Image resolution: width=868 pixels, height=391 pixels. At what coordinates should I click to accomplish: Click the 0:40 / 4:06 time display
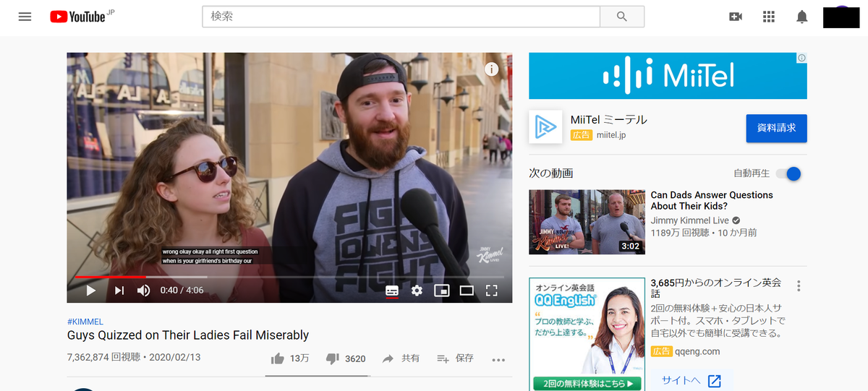click(x=182, y=291)
